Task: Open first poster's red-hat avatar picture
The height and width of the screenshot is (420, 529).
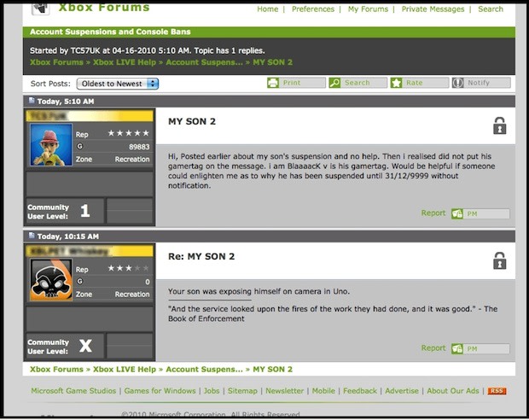Action: tap(51, 145)
